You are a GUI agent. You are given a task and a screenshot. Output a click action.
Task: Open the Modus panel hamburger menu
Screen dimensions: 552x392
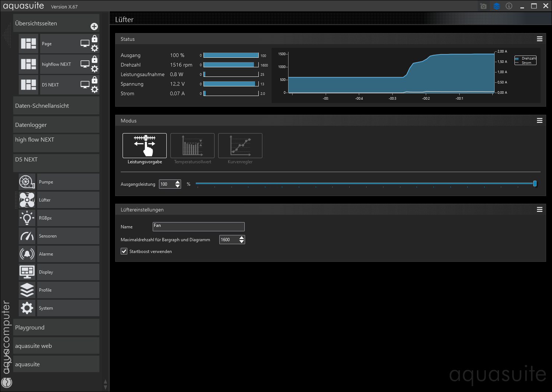pyautogui.click(x=539, y=121)
